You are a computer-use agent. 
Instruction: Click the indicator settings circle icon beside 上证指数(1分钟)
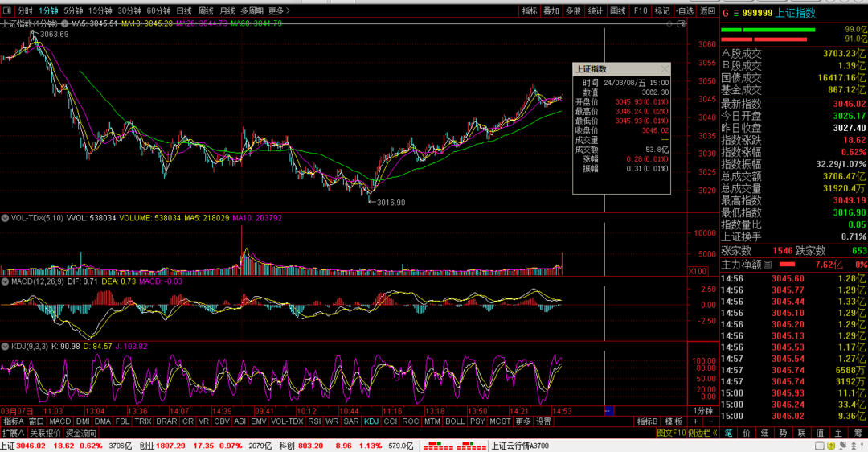point(65,23)
